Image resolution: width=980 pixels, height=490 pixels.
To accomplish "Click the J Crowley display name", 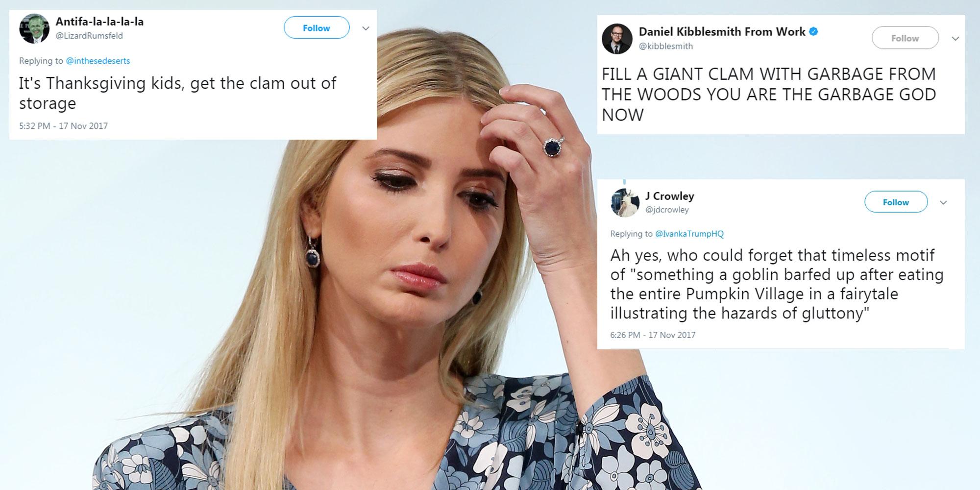I will pos(669,196).
